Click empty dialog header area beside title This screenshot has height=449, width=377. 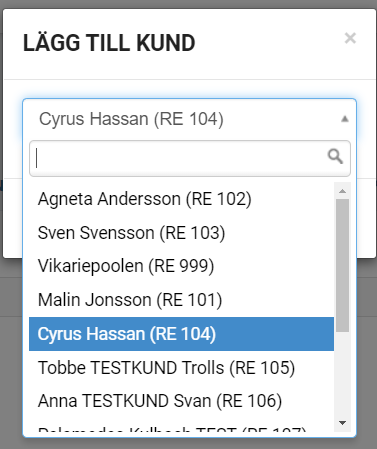[x=267, y=43]
